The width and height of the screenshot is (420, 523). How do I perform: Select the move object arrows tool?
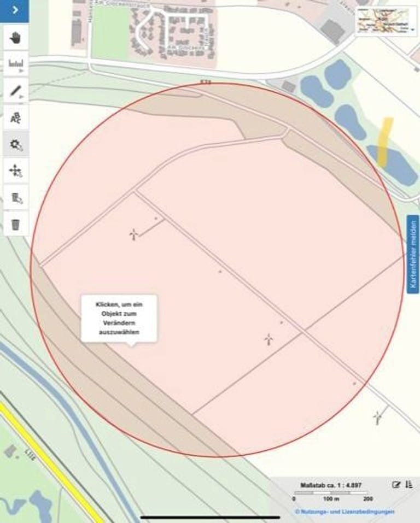pos(16,171)
